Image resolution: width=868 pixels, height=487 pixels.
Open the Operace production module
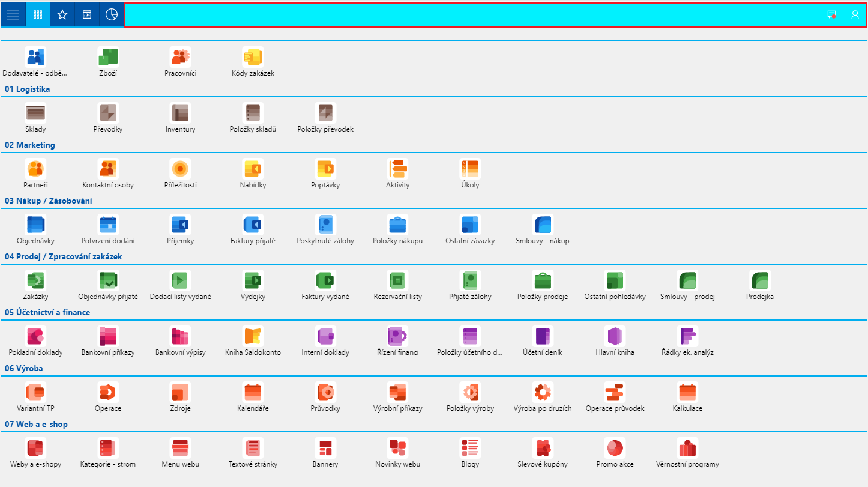coord(108,392)
